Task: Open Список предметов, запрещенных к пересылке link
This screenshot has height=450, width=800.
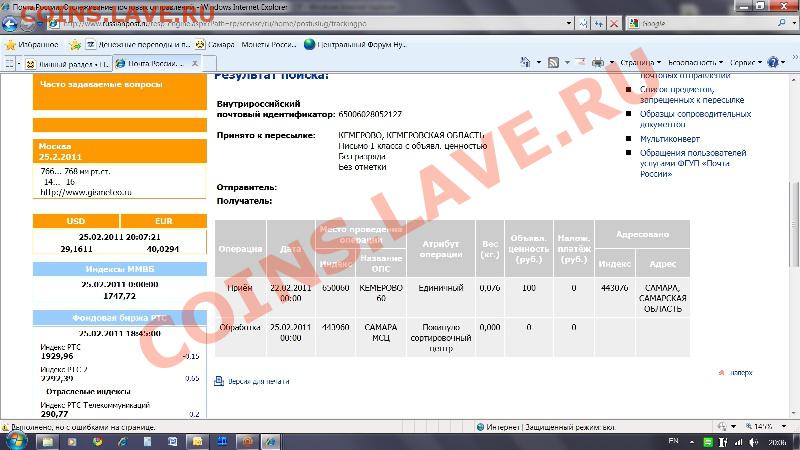Action: point(692,94)
